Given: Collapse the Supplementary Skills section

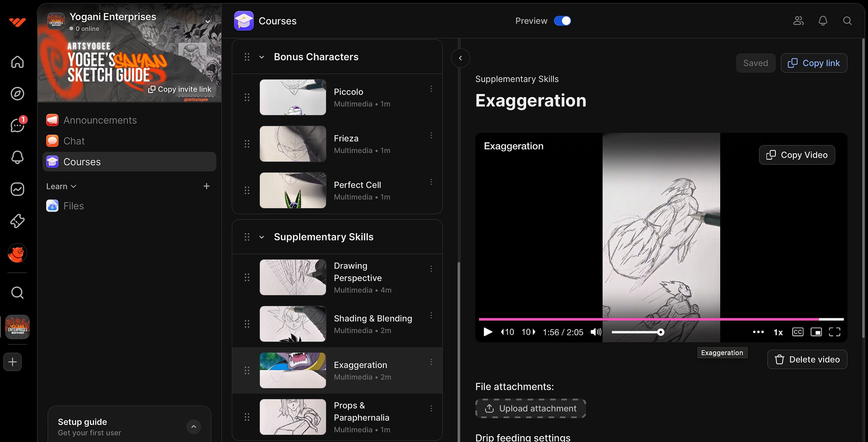Looking at the screenshot, I should click(x=261, y=237).
